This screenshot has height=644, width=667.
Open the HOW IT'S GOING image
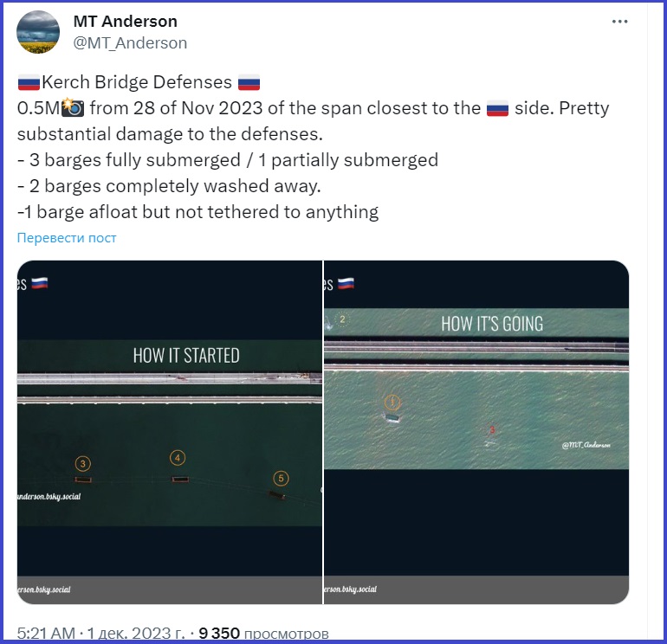click(x=476, y=432)
